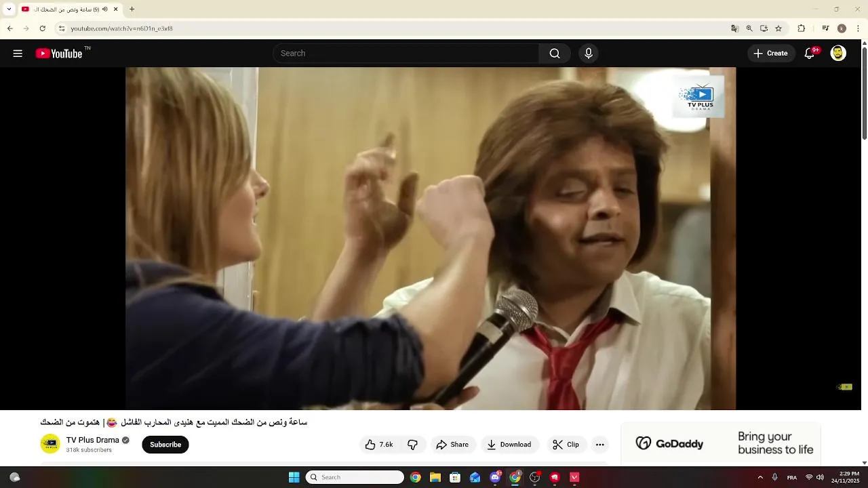Click the tray microphone icon

[x=775, y=477]
